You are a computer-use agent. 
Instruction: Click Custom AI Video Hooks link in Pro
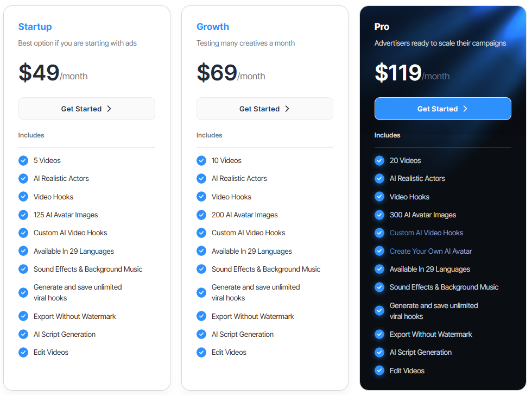(426, 233)
